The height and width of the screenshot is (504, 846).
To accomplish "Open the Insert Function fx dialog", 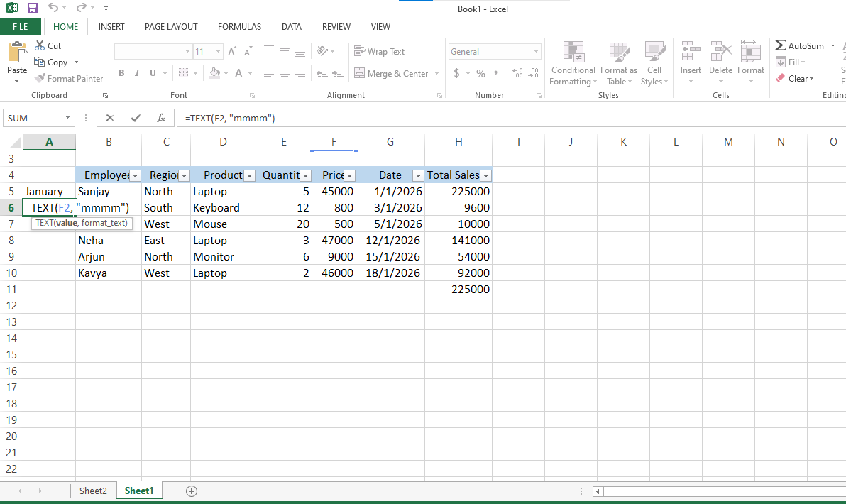I will (x=161, y=119).
